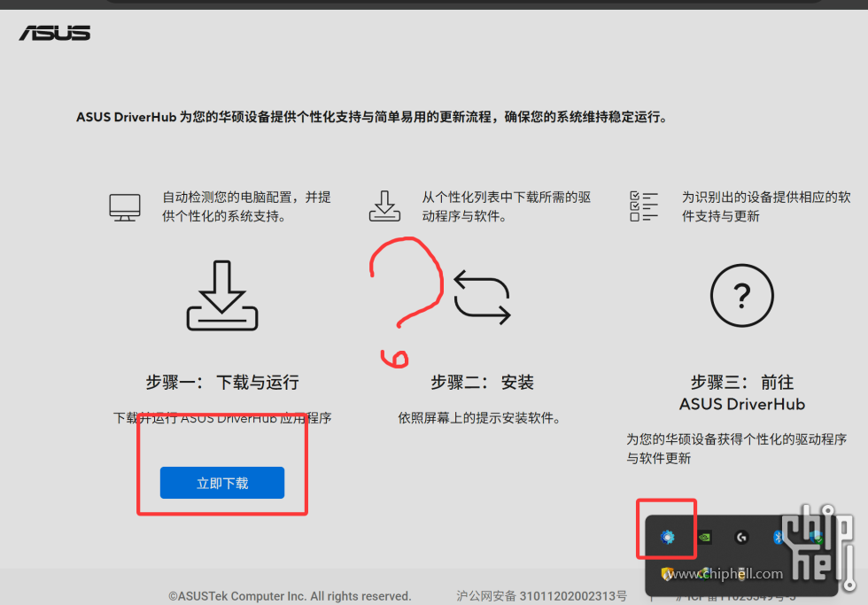Click the yellow shield icon in the tray overflow
Image resolution: width=868 pixels, height=605 pixels.
(x=668, y=574)
